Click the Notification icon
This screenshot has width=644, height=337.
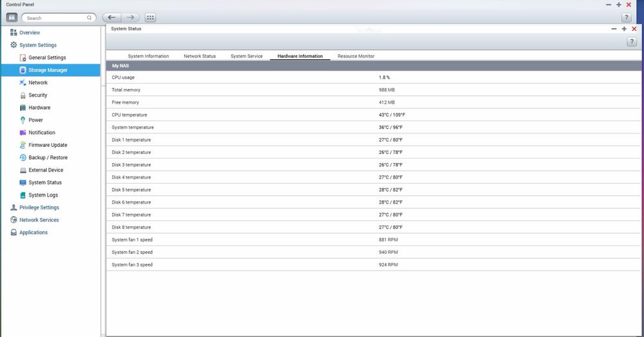point(23,132)
